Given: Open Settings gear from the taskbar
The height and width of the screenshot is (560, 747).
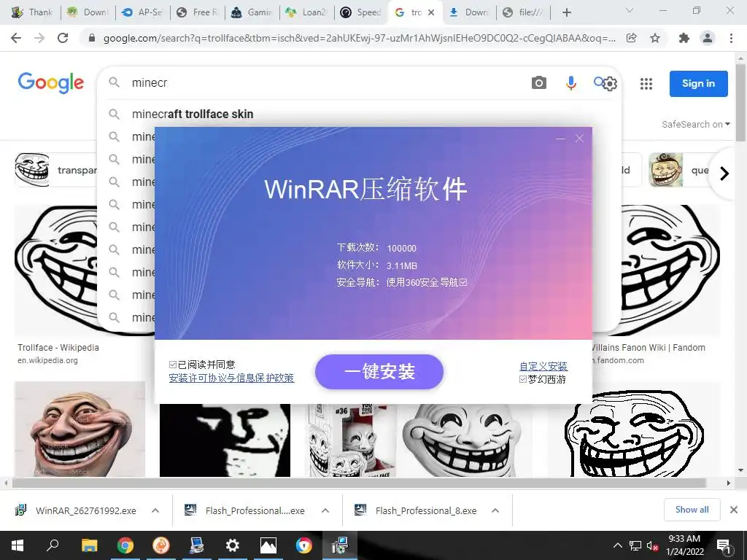Looking at the screenshot, I should 233,545.
